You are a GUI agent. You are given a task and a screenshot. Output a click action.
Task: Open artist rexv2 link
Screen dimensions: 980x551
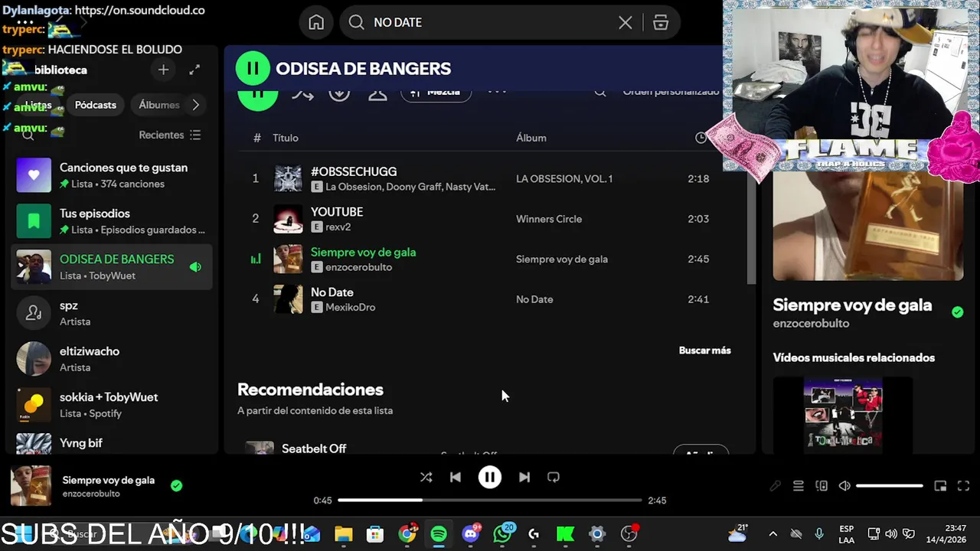click(338, 227)
